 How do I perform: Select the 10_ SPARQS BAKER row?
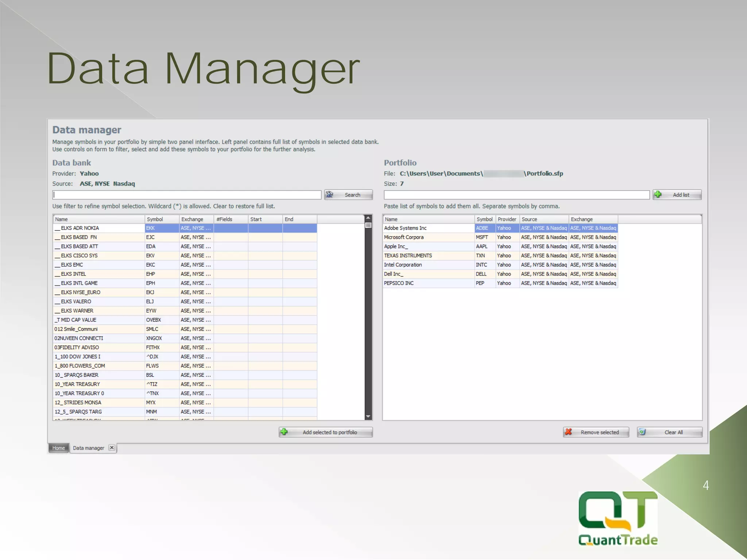point(185,375)
